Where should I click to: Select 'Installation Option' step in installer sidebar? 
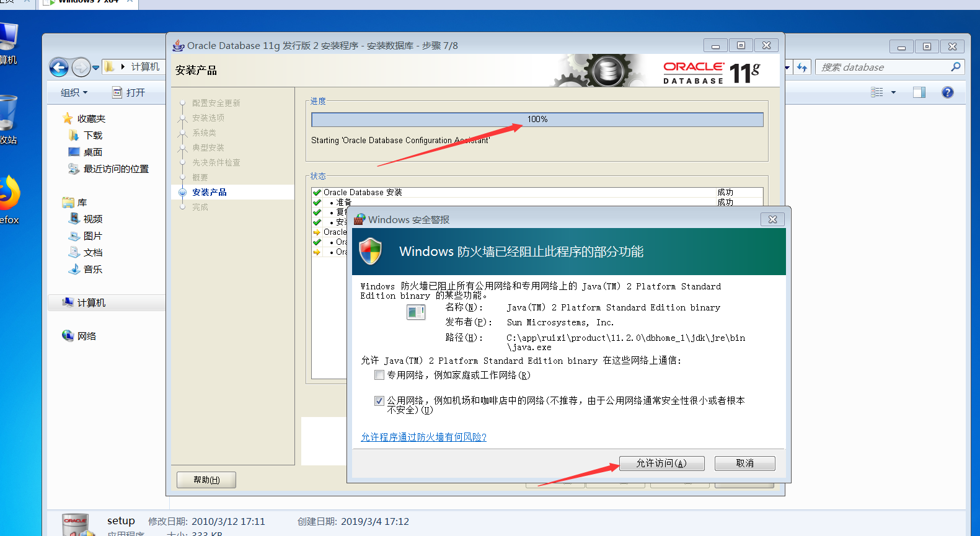pos(208,118)
